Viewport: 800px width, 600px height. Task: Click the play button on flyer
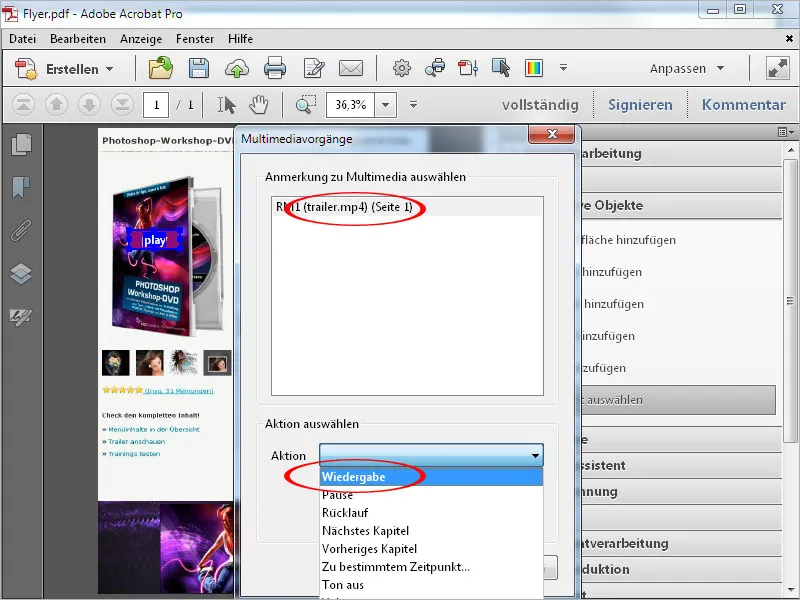(x=155, y=240)
